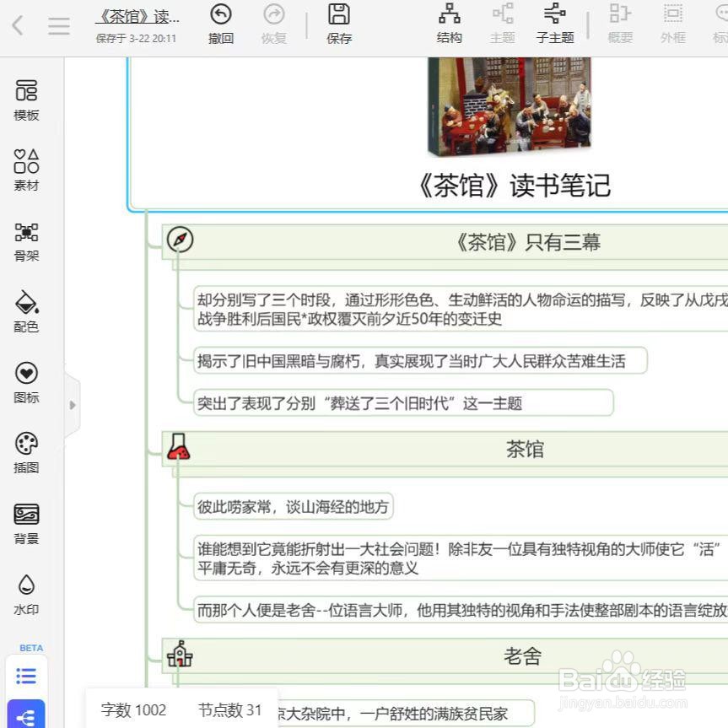728x728 pixels.
Task: Open the 素材 materials panel
Action: [26, 170]
